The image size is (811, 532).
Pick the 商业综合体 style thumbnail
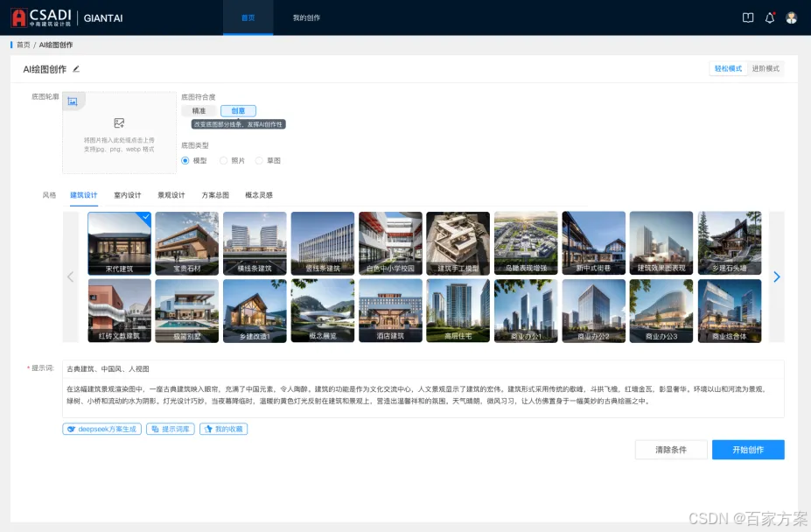coord(730,311)
